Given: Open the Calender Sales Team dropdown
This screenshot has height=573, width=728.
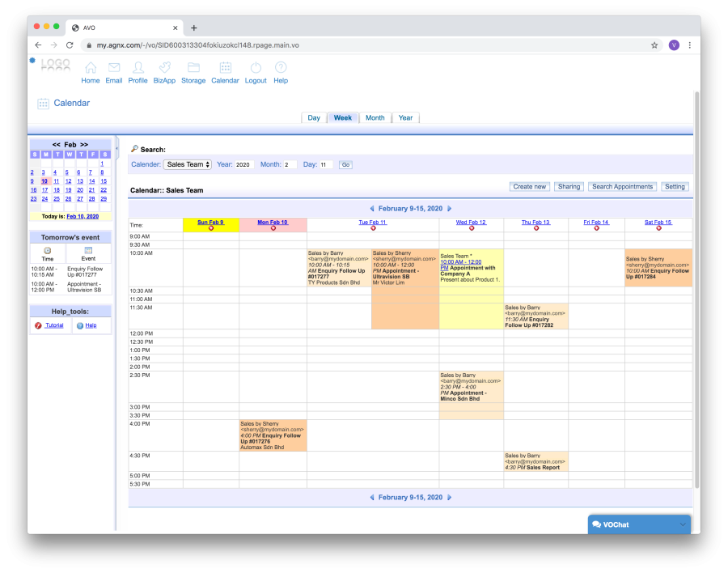Looking at the screenshot, I should [x=188, y=164].
